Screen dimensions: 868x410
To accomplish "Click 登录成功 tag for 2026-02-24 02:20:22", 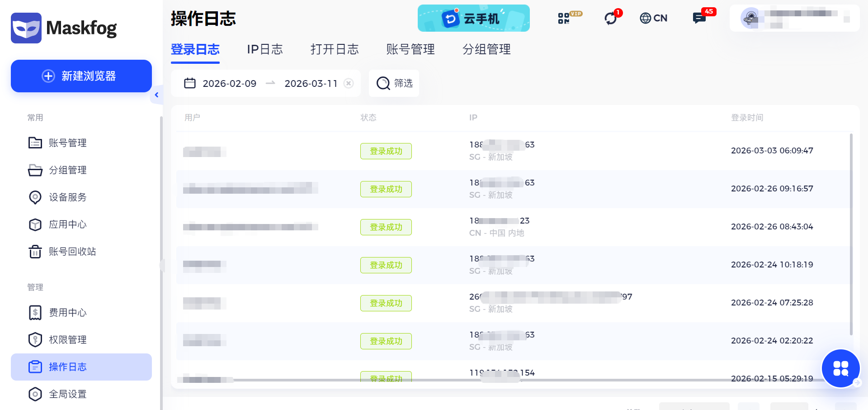I will (x=386, y=341).
